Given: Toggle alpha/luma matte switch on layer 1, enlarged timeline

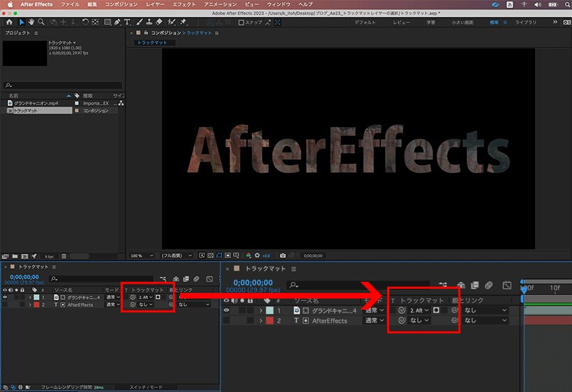Looking at the screenshot, I should tap(436, 310).
